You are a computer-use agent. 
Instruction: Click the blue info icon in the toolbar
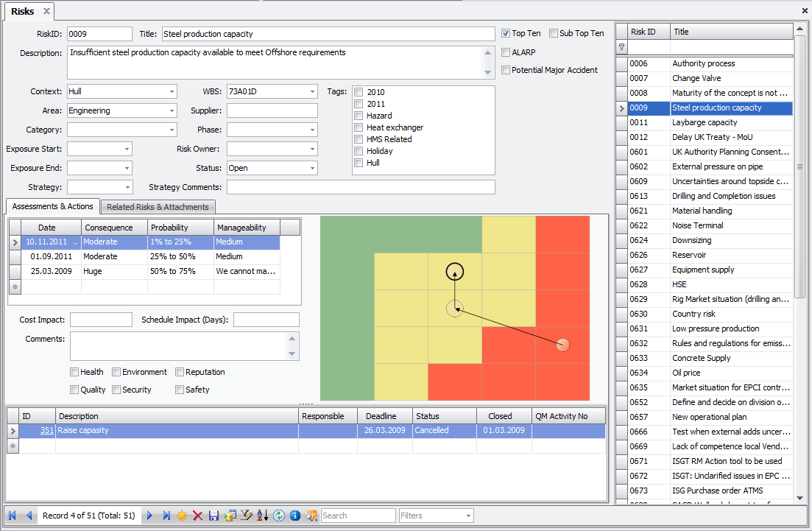[x=294, y=516]
